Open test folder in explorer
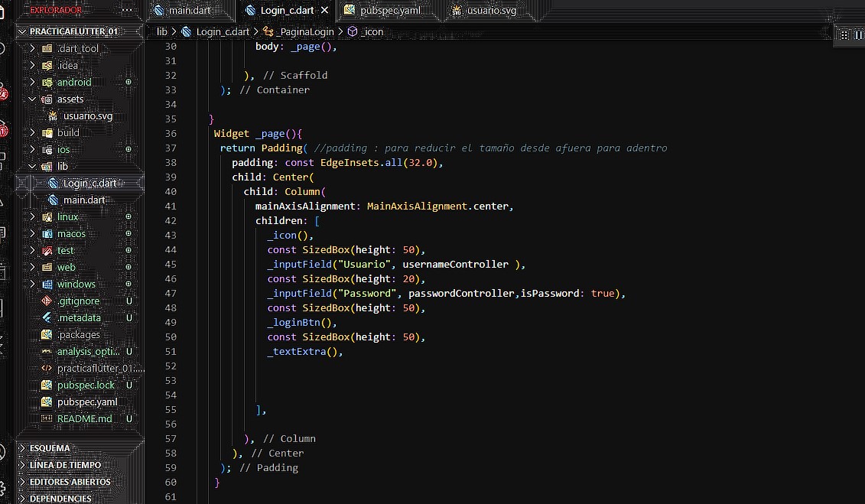Image resolution: width=865 pixels, height=504 pixels. [x=65, y=250]
